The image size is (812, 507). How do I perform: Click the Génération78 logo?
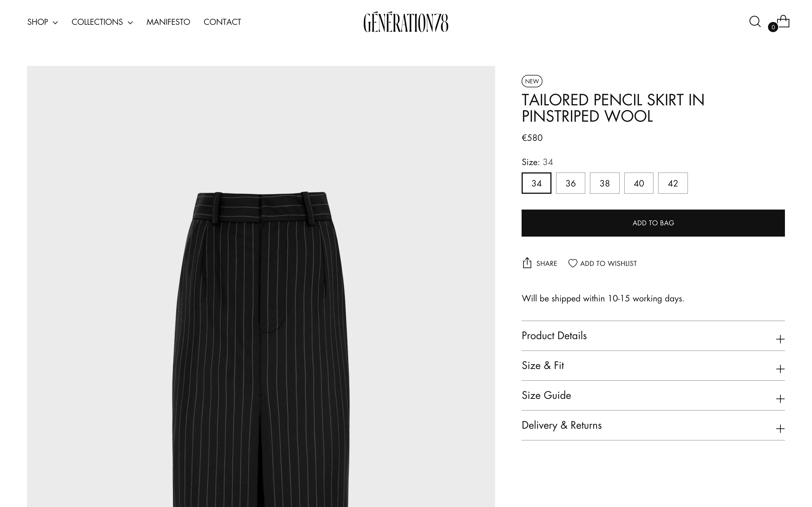tap(406, 22)
